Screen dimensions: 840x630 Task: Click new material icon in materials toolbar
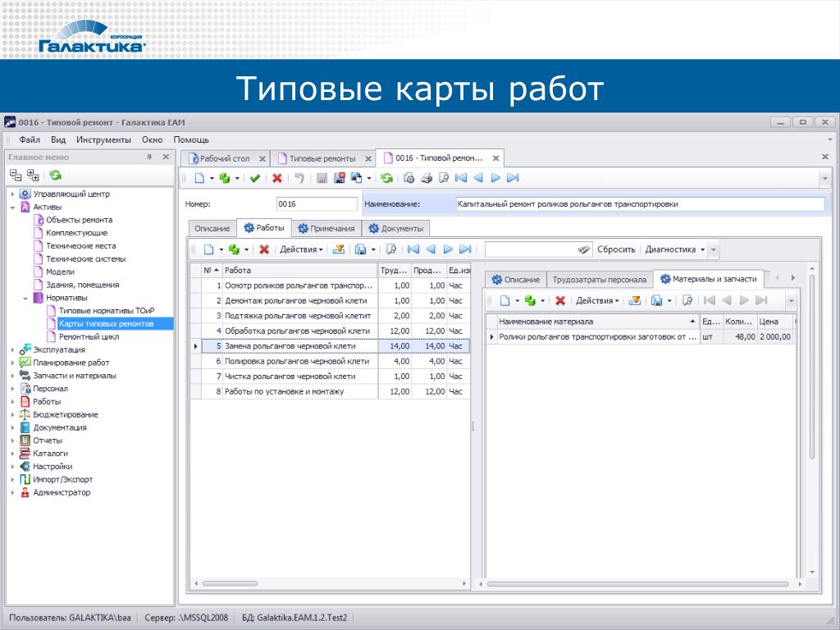504,300
